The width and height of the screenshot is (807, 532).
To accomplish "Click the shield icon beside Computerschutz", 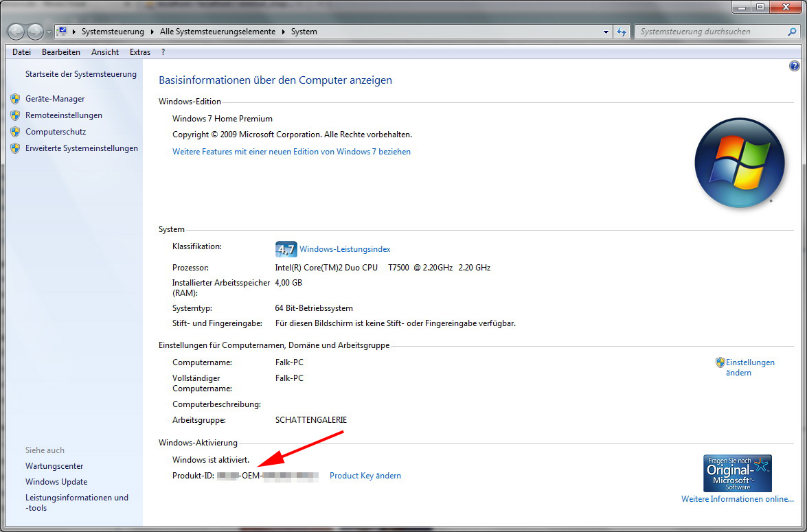I will point(15,132).
